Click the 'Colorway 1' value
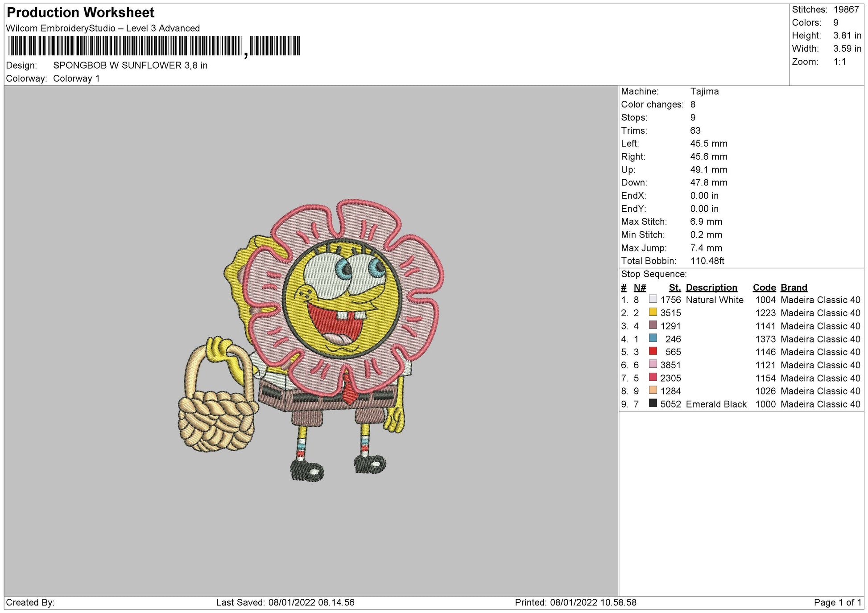This screenshot has height=613, width=868. tap(76, 78)
